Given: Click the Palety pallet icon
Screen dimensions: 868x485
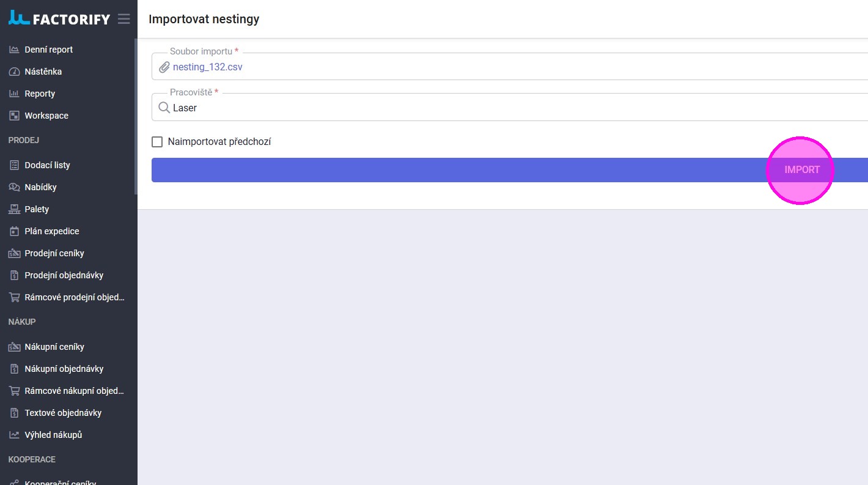Looking at the screenshot, I should [x=14, y=209].
